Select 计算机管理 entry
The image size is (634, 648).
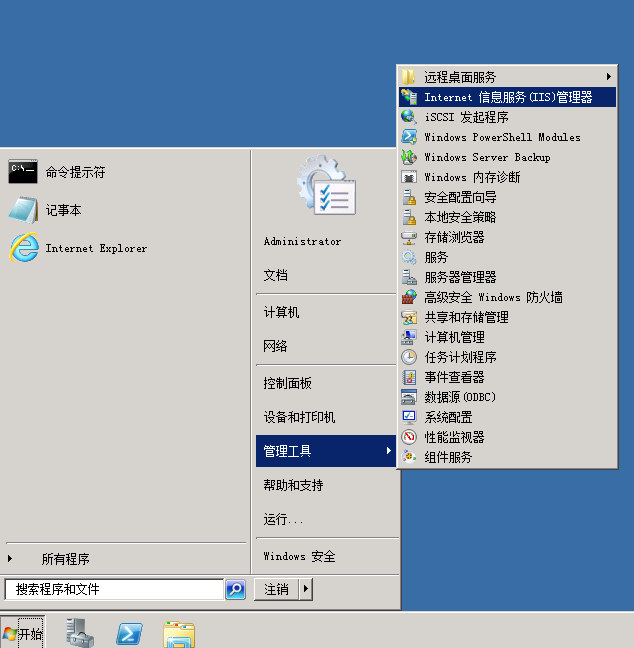(508, 337)
